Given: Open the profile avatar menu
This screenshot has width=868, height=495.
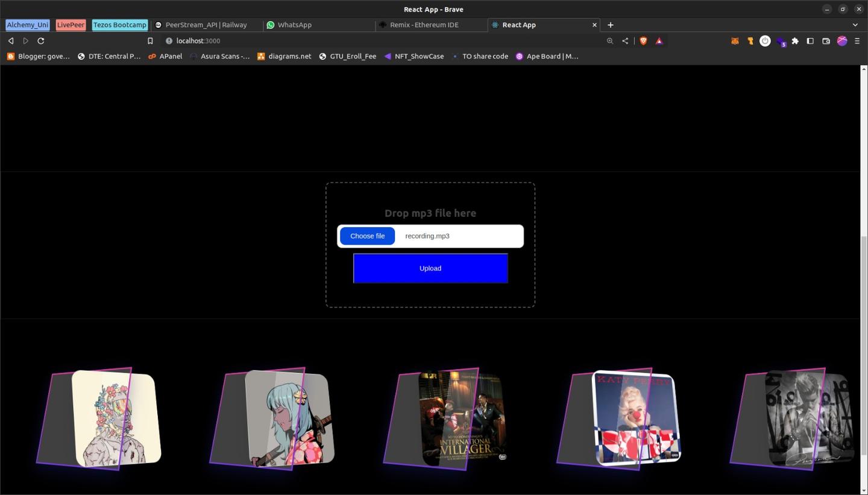Looking at the screenshot, I should coord(842,41).
